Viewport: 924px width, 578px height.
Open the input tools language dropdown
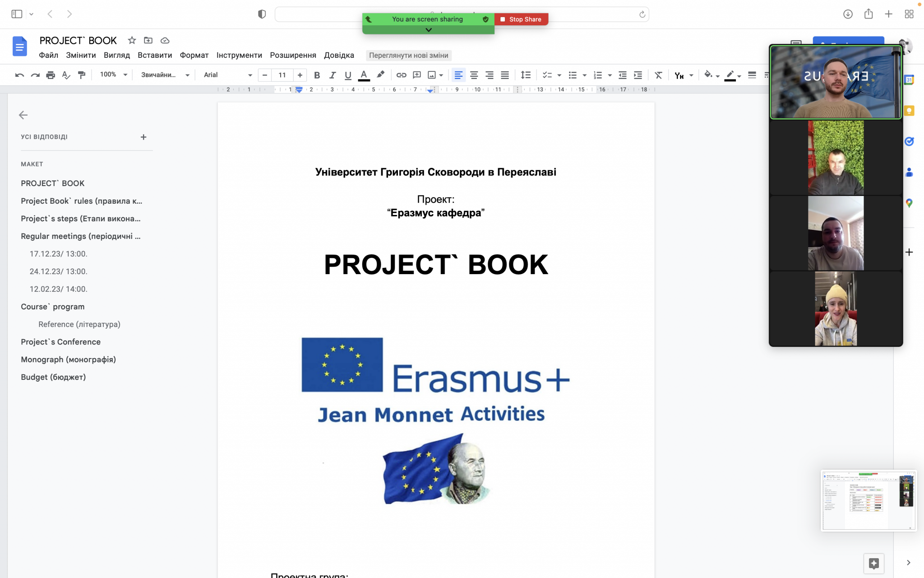pos(691,75)
